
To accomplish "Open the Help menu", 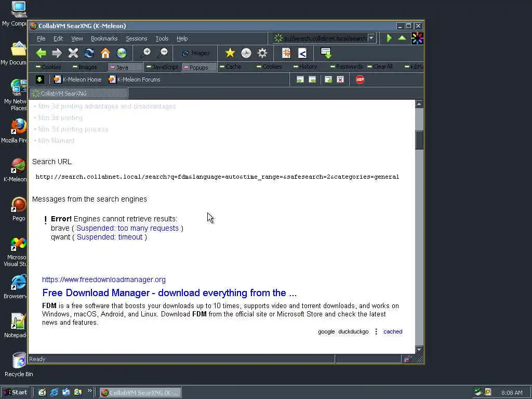I will (182, 38).
